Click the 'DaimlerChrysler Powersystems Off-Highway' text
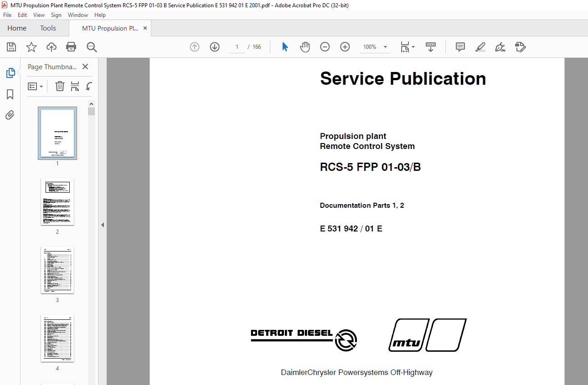Viewport: 588px width, 385px height. pos(356,373)
